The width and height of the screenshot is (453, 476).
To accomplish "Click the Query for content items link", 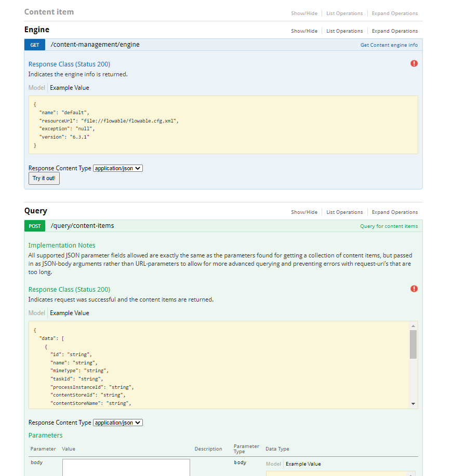I will (389, 226).
